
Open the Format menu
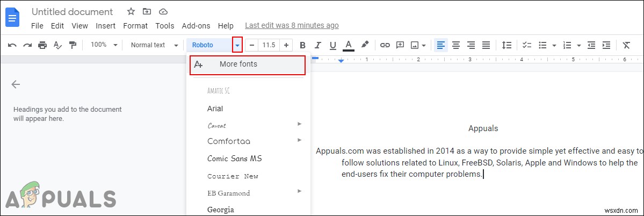pos(135,25)
